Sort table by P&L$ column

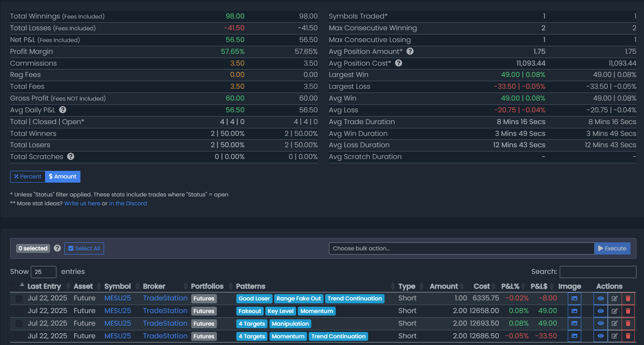coord(539,286)
